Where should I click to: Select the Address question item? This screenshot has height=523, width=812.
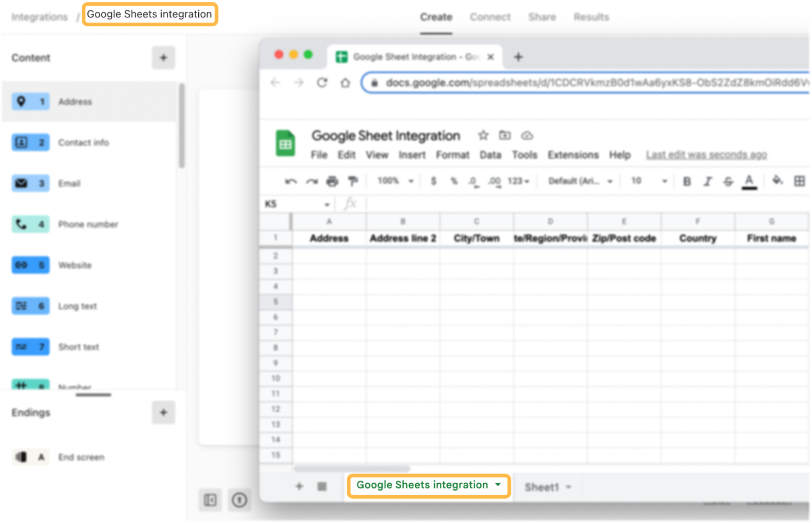pyautogui.click(x=90, y=102)
